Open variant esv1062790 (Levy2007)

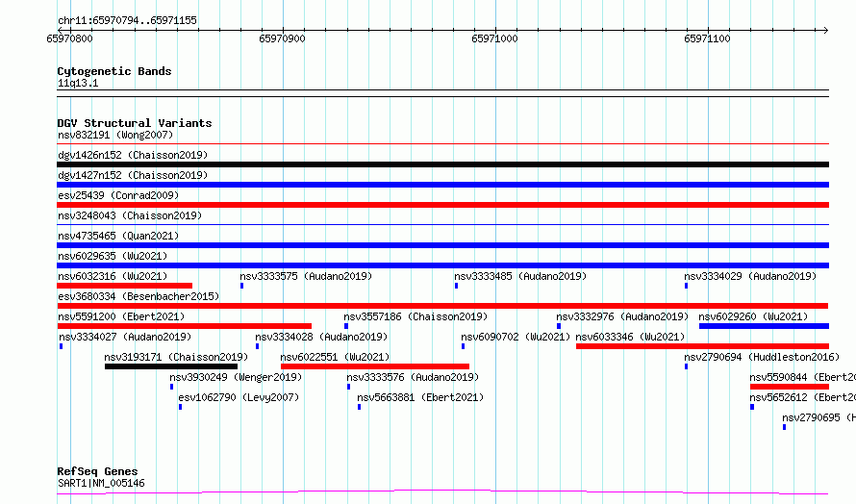(x=239, y=397)
